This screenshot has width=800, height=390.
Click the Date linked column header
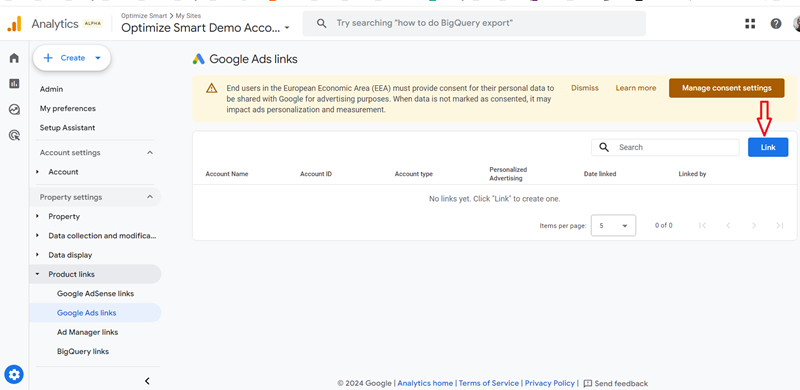click(x=600, y=174)
